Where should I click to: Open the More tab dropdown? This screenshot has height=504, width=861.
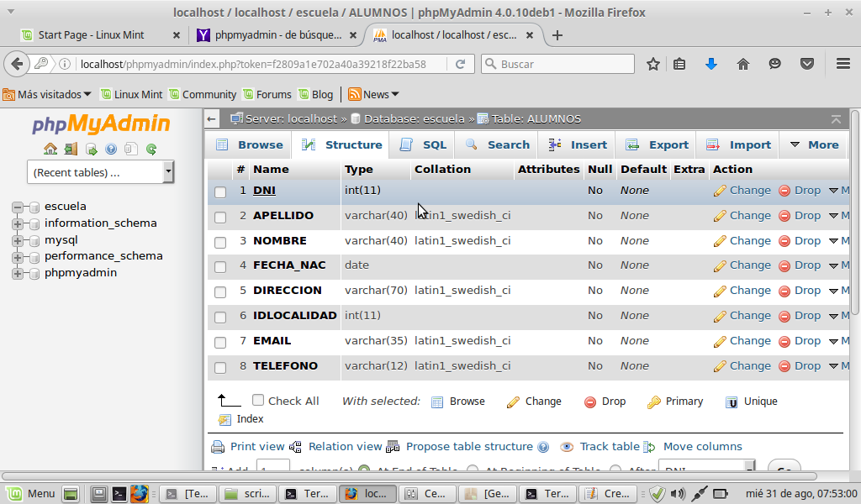(x=814, y=144)
